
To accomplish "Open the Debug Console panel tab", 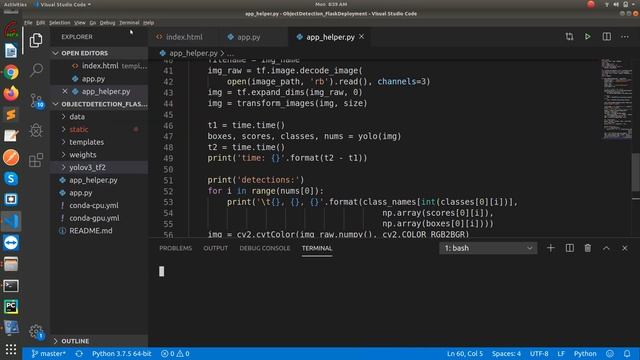I will point(264,248).
